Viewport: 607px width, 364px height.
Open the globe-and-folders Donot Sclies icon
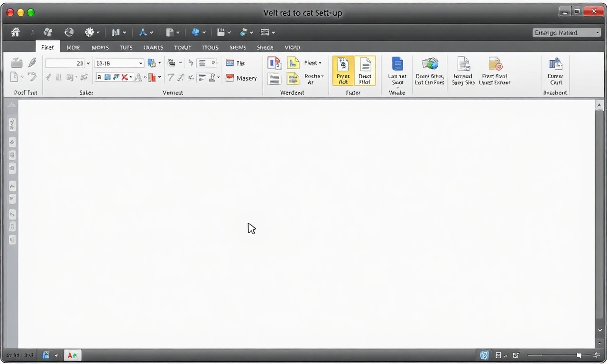pyautogui.click(x=430, y=64)
